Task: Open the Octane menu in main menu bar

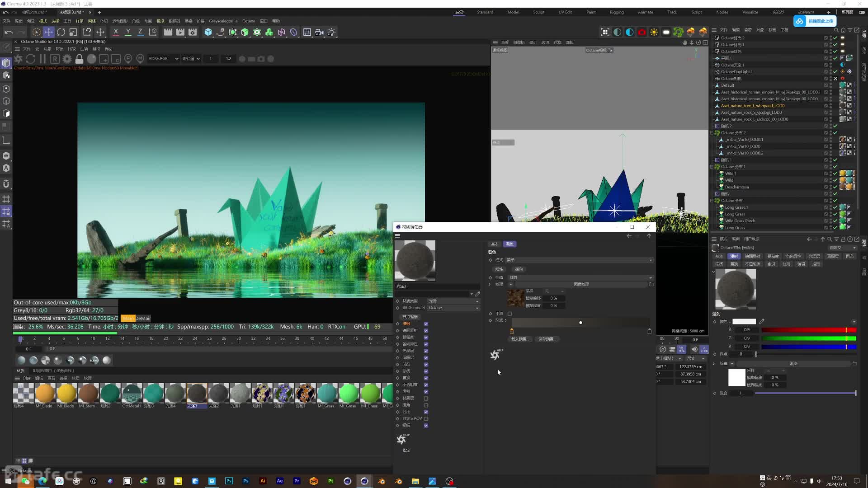Action: click(x=249, y=21)
